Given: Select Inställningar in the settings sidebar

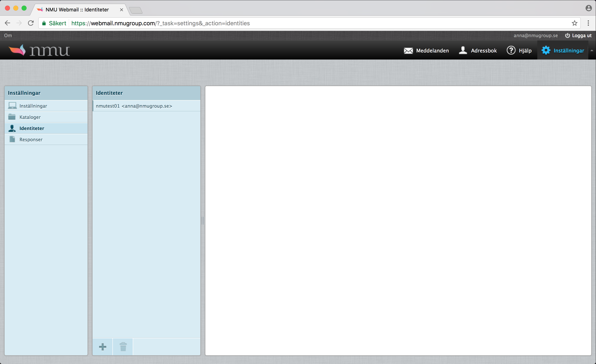Looking at the screenshot, I should (x=46, y=106).
